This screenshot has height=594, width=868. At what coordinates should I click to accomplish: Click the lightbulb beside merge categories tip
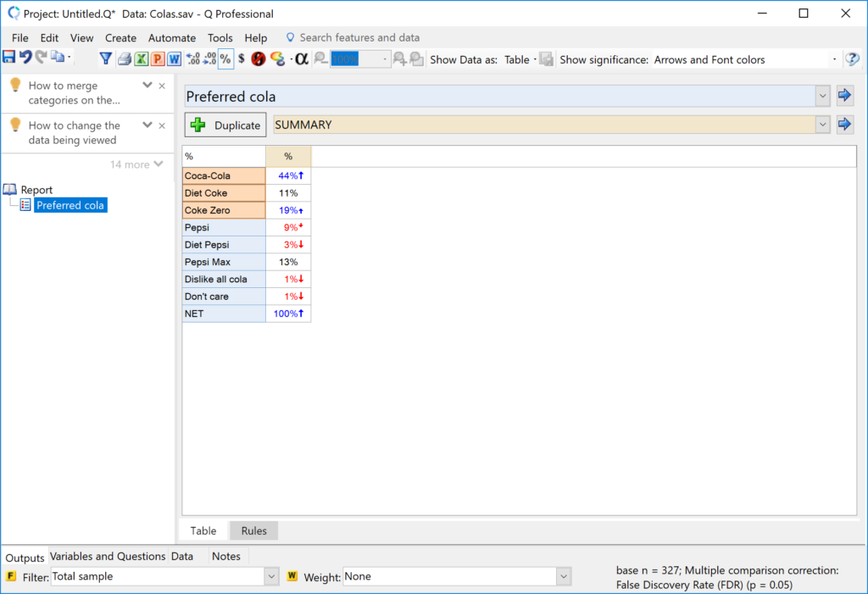[15, 86]
